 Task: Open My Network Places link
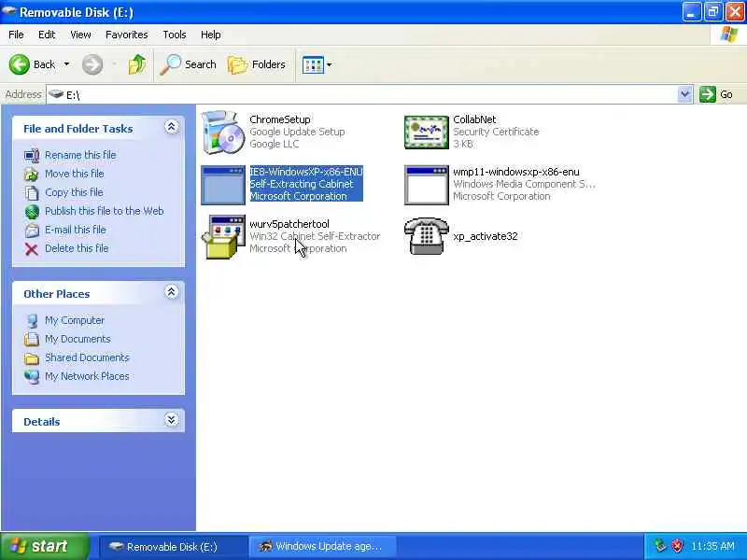(87, 376)
